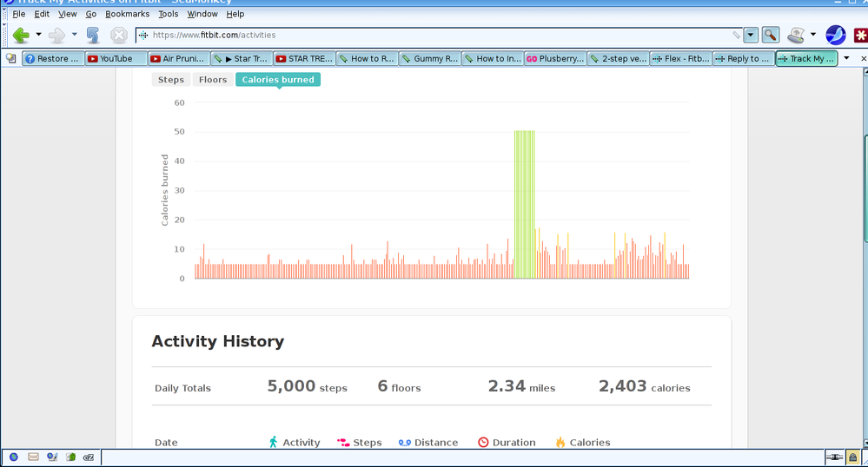Click the walking Activity icon

tap(273, 442)
